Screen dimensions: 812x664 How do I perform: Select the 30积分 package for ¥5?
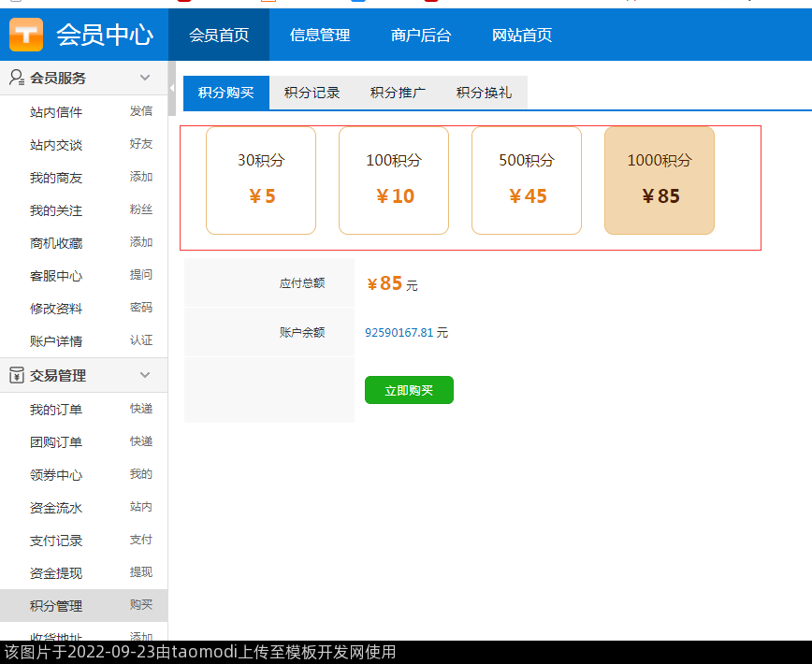[x=261, y=180]
